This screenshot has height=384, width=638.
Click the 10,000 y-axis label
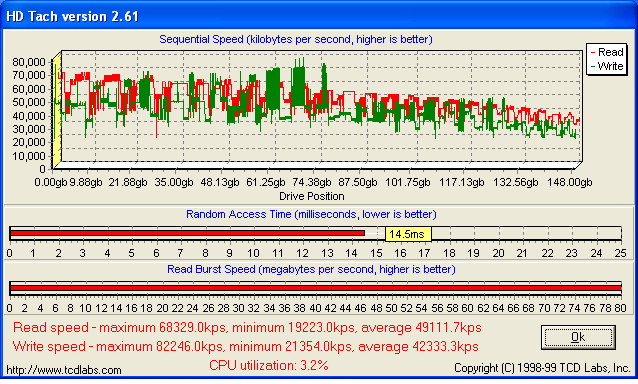coord(28,156)
